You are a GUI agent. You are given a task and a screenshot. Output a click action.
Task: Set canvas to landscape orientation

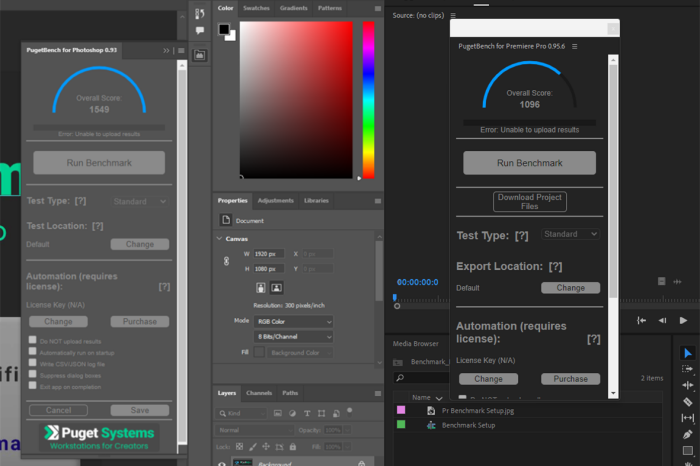[x=277, y=287]
